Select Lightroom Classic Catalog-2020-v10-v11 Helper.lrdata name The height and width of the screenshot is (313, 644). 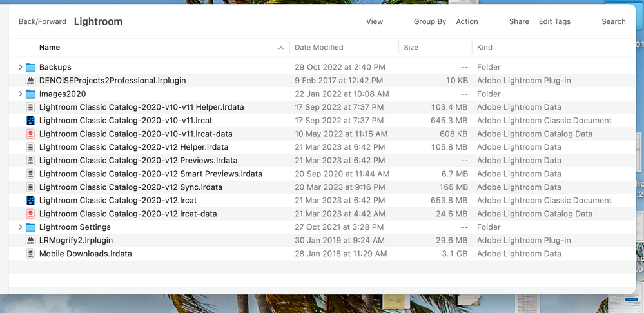click(142, 107)
